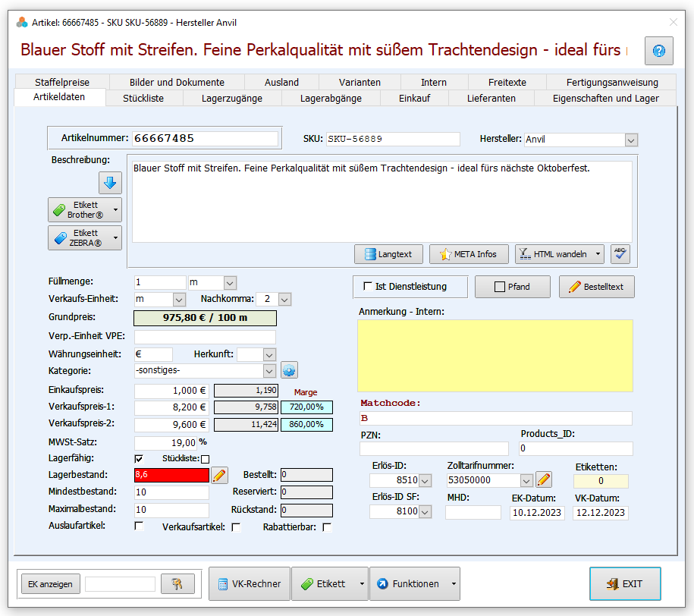Viewport: 694px width, 616px height.
Task: Open META Infos dialog
Action: coord(469,254)
